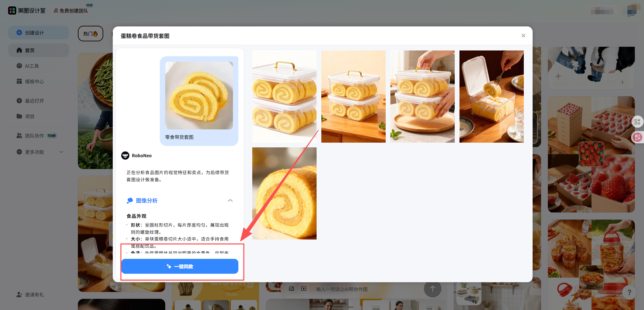
Task: Open 最近打开 recent files
Action: click(x=34, y=101)
